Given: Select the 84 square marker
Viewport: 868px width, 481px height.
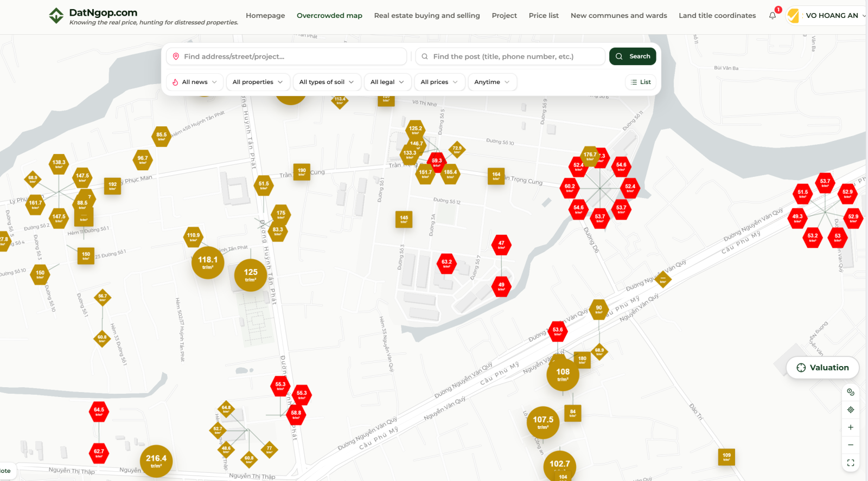Looking at the screenshot, I should (x=573, y=413).
